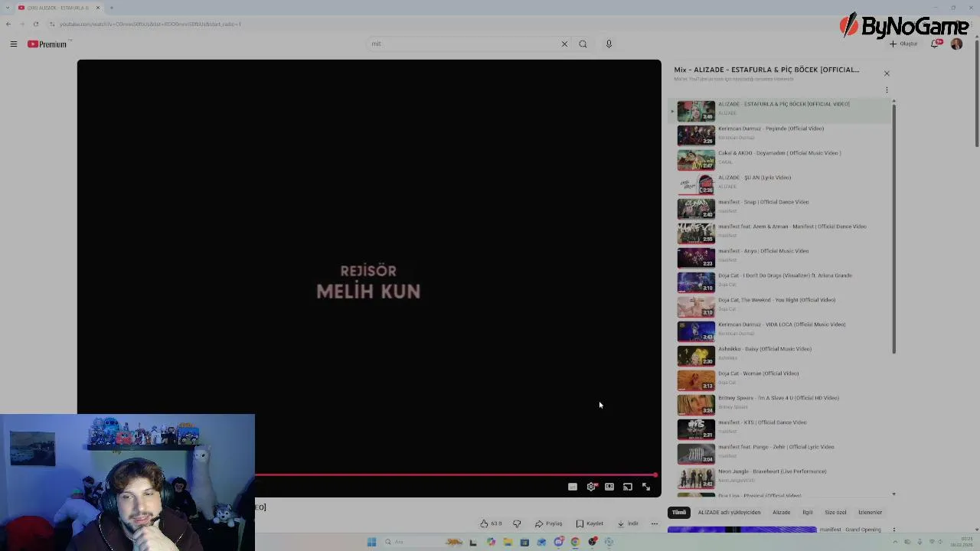
Task: Select ALIZADE adlı yükleyiciden chip
Action: 729,513
